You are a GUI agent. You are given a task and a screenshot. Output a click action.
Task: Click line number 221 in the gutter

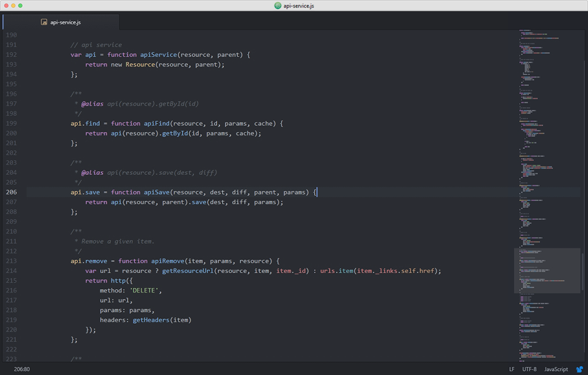point(11,340)
